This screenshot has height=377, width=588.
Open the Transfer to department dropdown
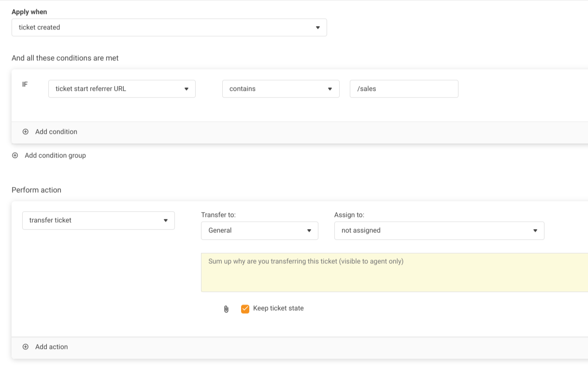[x=259, y=231]
